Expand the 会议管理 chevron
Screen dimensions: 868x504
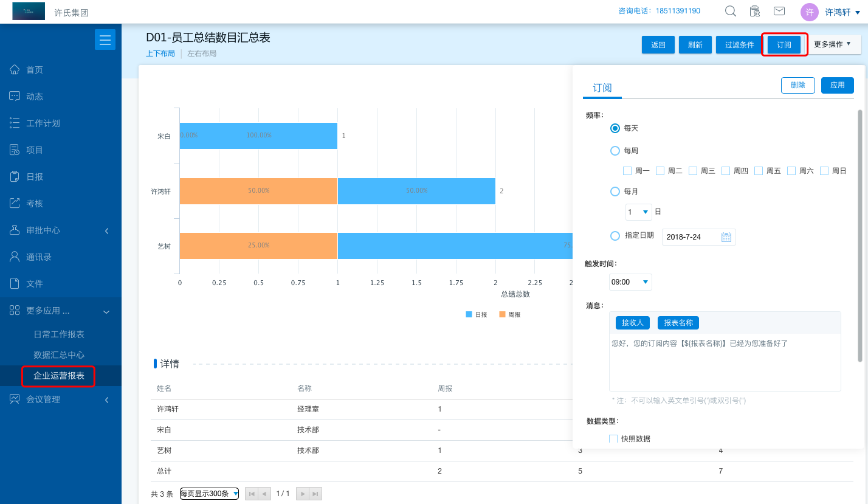coord(106,399)
